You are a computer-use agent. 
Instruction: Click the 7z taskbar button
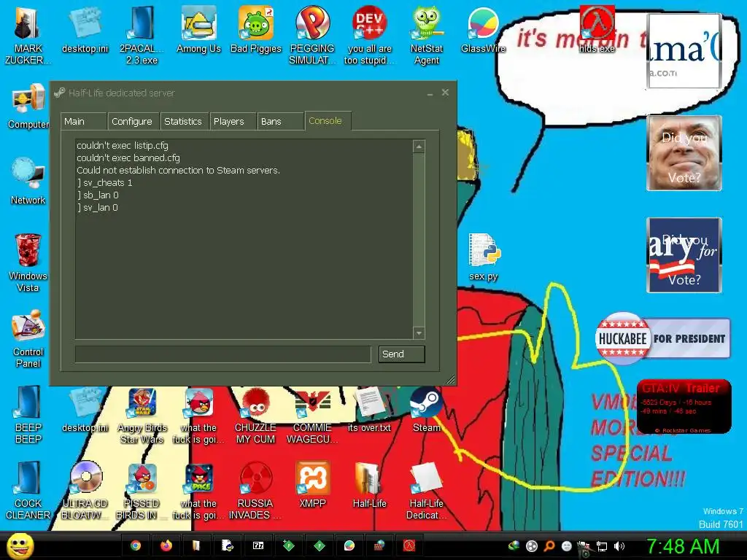click(x=258, y=545)
